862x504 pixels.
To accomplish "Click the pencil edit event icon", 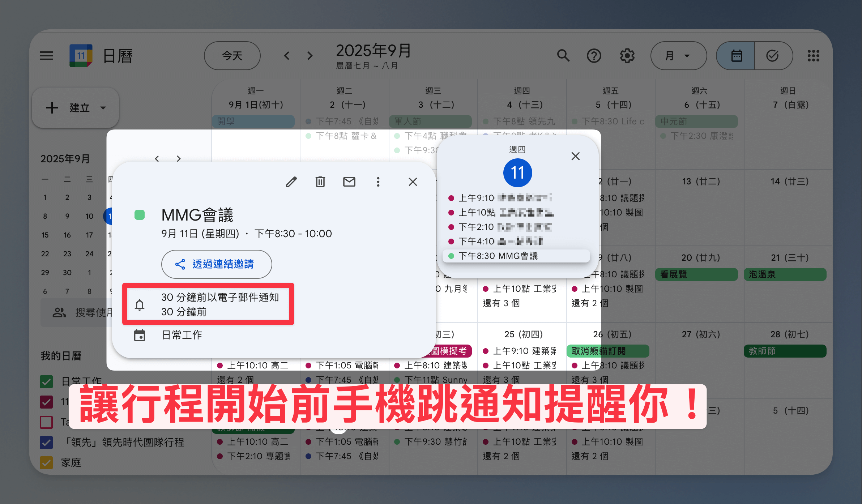I will click(291, 182).
